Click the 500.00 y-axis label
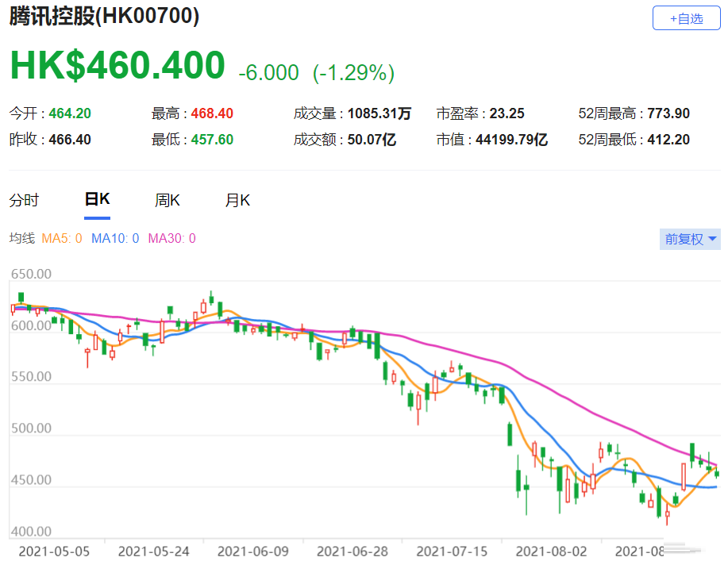Image resolution: width=728 pixels, height=561 pixels. 31,428
